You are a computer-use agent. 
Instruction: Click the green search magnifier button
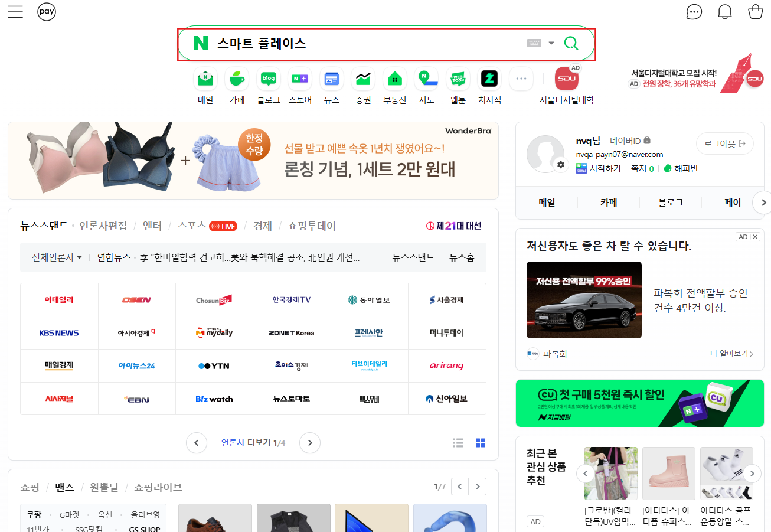point(571,43)
